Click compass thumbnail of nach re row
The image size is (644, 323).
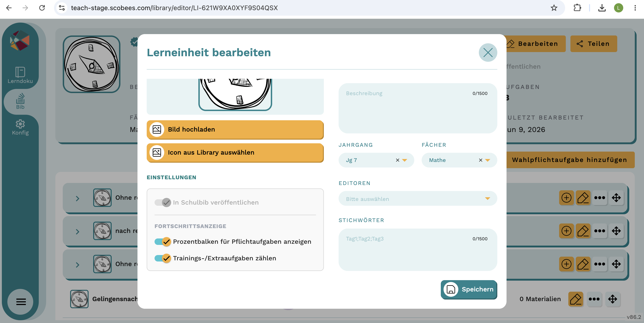tap(102, 231)
